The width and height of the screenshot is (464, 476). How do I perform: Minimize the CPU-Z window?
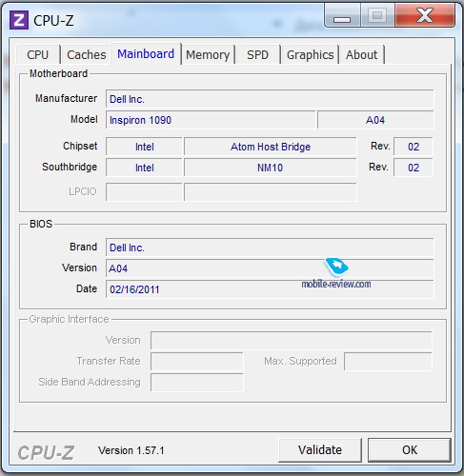coord(342,15)
